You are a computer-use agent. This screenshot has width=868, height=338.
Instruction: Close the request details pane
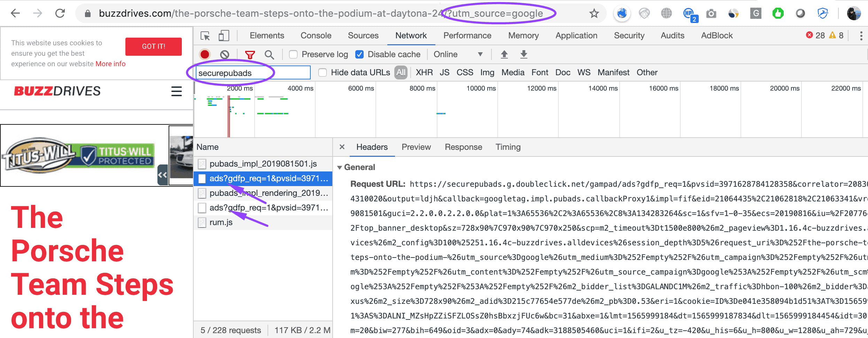click(342, 147)
